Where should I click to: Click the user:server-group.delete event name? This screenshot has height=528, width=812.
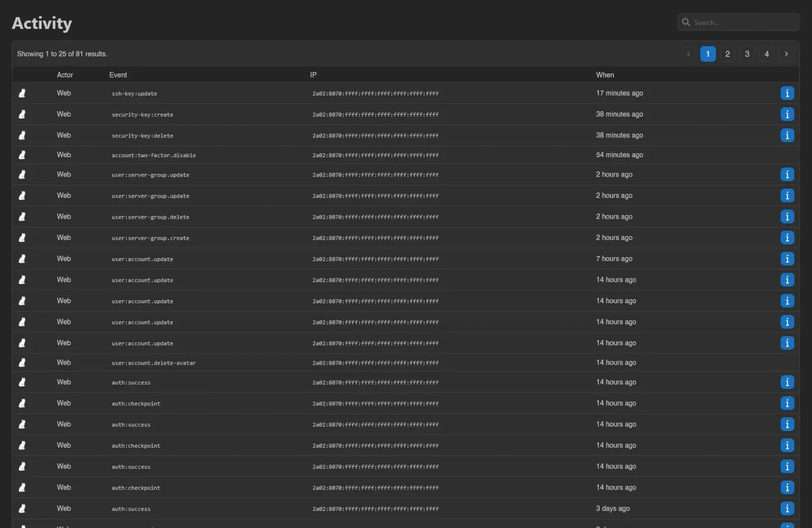tap(151, 217)
